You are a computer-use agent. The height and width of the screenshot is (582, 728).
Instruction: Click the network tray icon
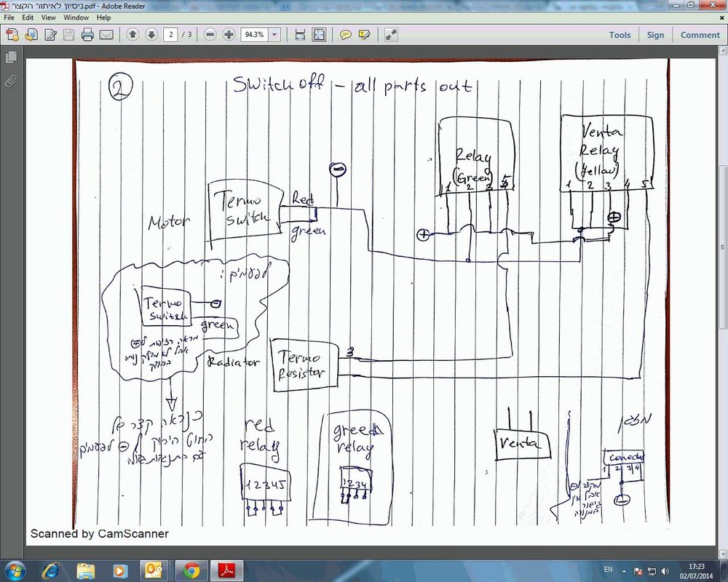click(x=652, y=571)
